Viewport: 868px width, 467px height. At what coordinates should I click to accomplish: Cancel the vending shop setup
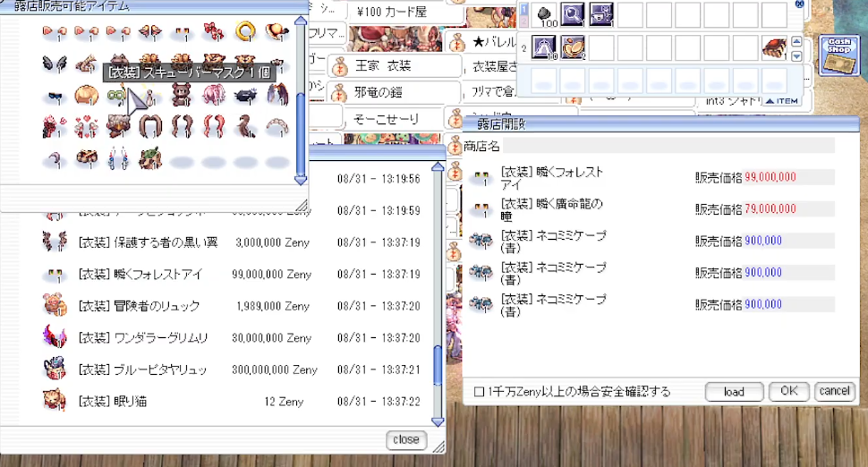(834, 391)
